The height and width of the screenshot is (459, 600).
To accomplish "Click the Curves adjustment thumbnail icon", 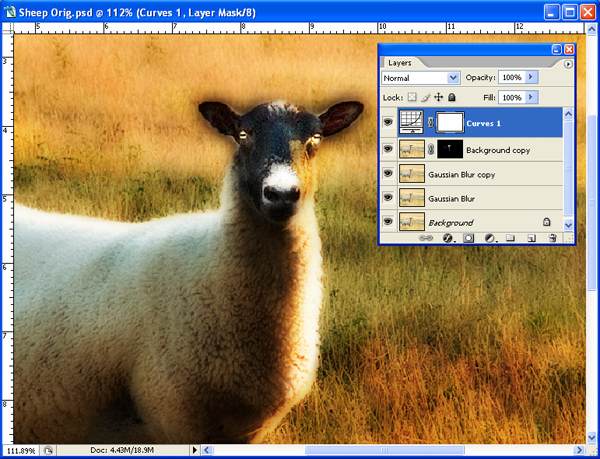I will 411,122.
